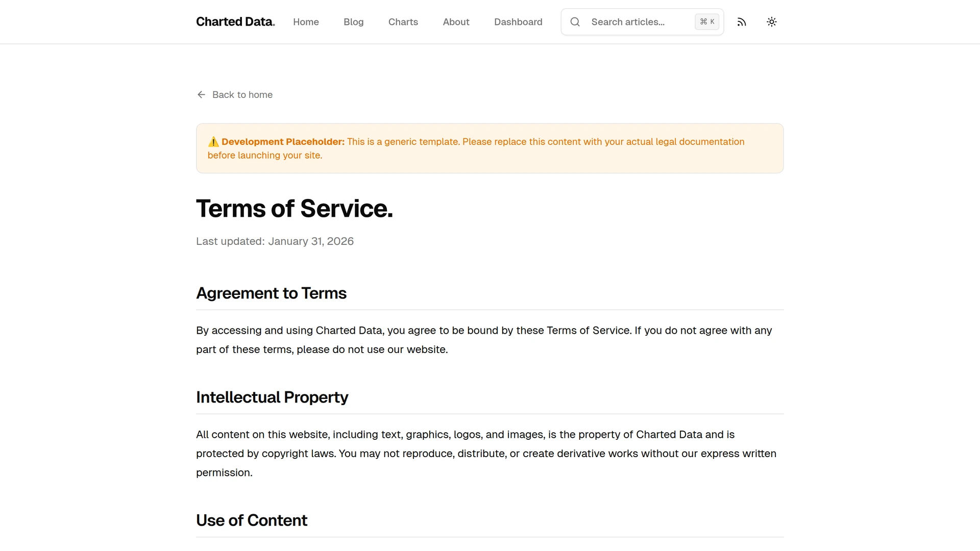Viewport: 980px width, 551px height.
Task: Click the Development Placeholder bold label
Action: click(283, 142)
